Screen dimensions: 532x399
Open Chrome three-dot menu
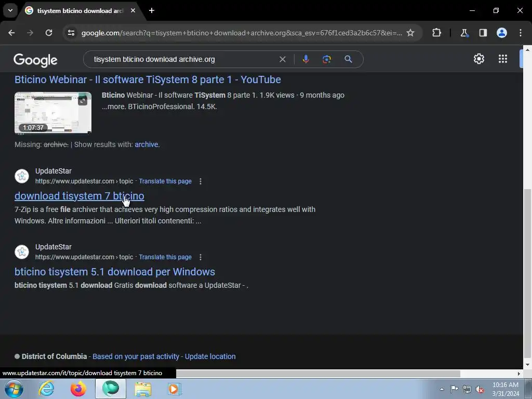pos(521,33)
